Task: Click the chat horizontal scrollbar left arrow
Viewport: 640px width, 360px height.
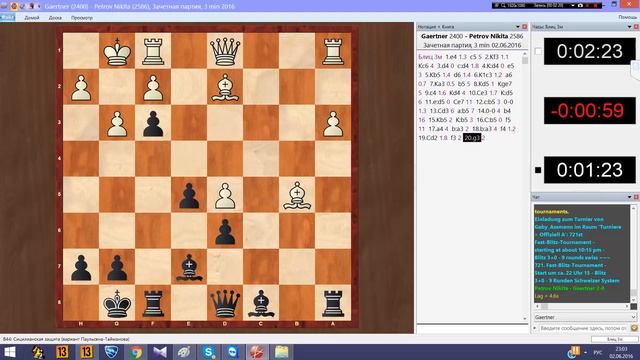Action: 537,306
